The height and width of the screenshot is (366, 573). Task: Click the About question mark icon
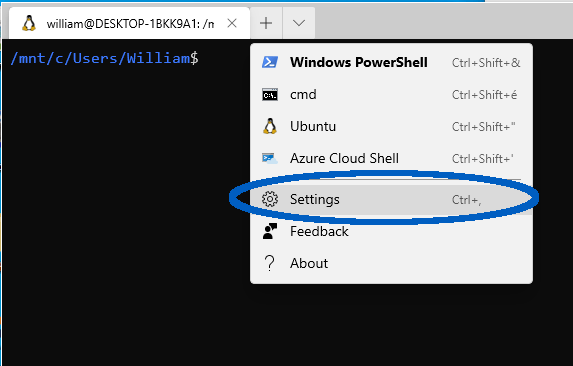270,263
